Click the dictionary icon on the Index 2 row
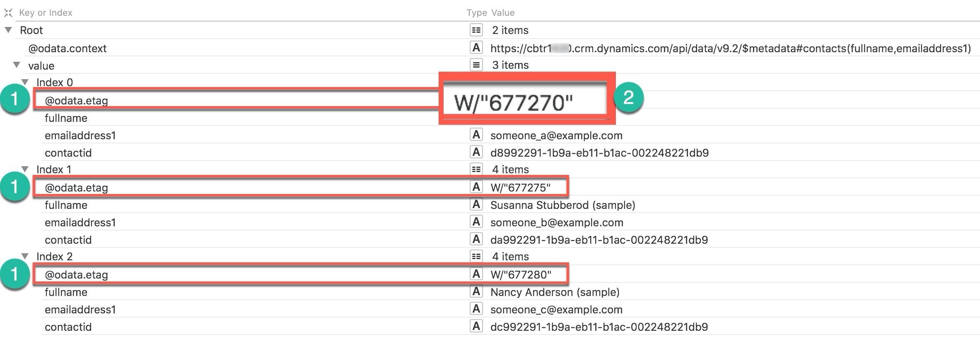The height and width of the screenshot is (354, 980). point(476,256)
